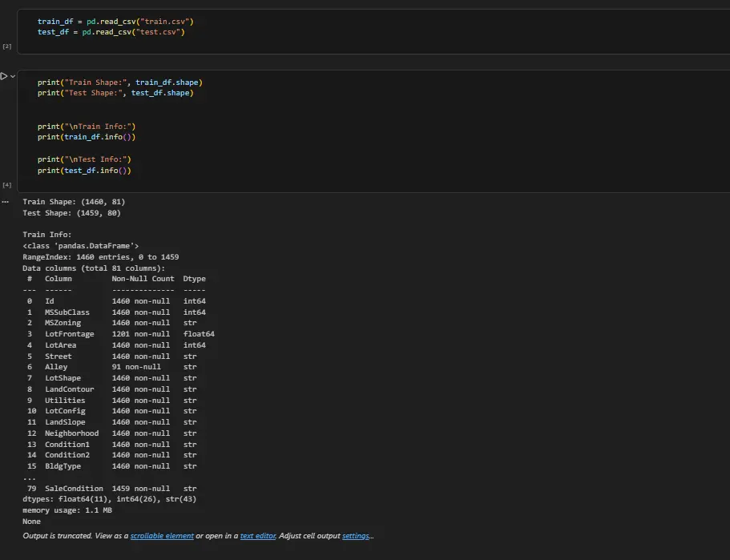Image resolution: width=730 pixels, height=560 pixels.
Task: Click the print("\nTest Info:") line
Action: [x=84, y=159]
